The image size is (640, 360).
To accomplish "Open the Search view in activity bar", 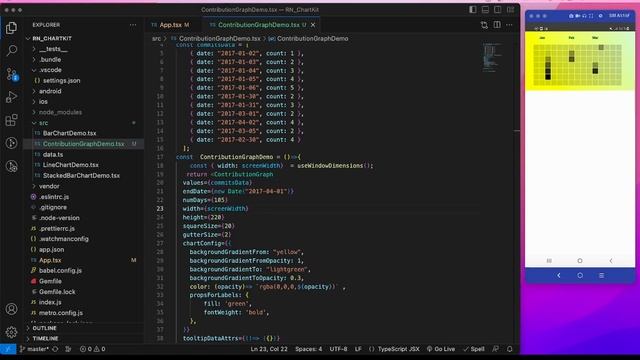I will click(x=11, y=51).
